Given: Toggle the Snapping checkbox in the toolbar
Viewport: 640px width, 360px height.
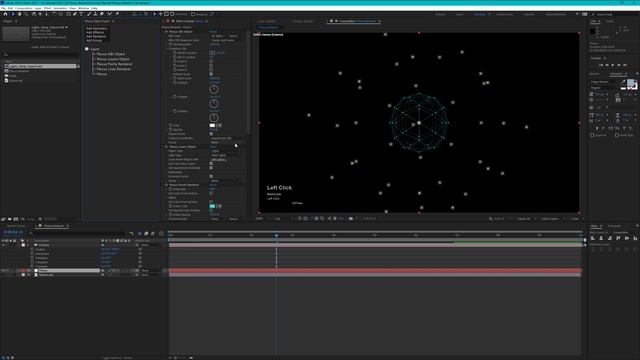Looking at the screenshot, I should coord(193,14).
